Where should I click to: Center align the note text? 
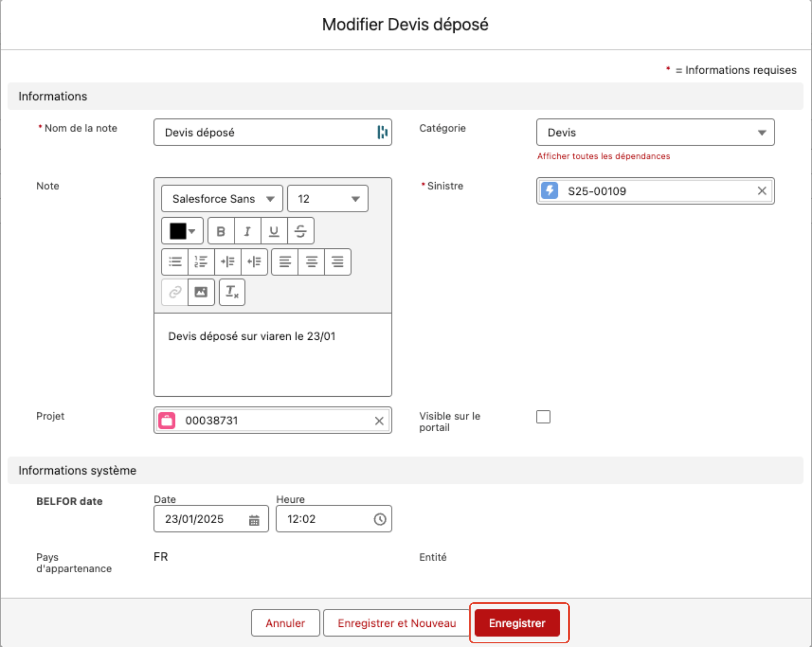click(x=311, y=262)
